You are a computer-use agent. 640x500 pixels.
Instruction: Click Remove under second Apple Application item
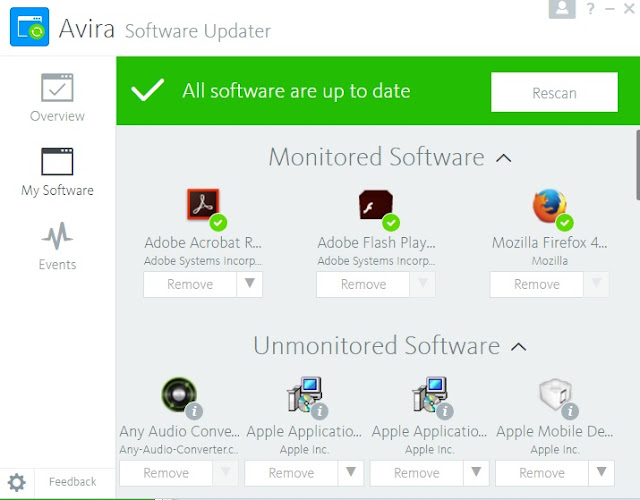pos(416,473)
